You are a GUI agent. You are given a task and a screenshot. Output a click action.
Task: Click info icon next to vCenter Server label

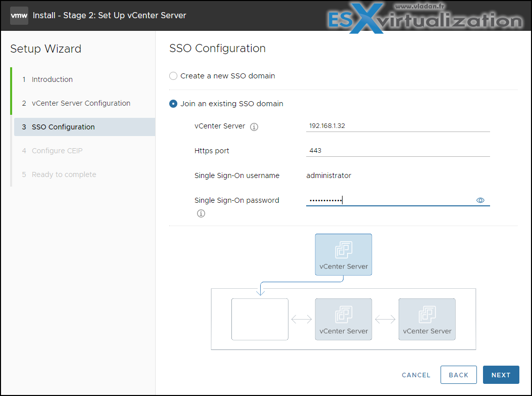(x=254, y=127)
